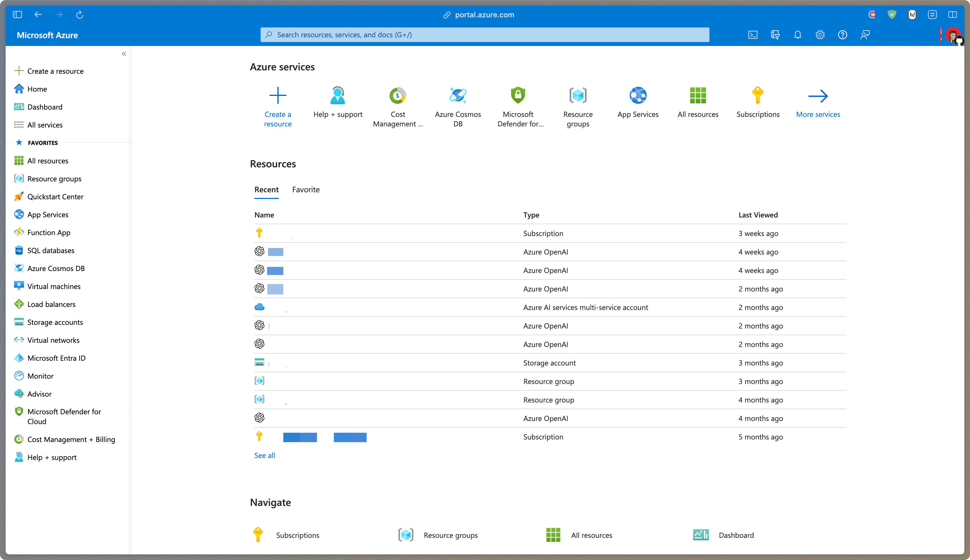Click the See all link
970x560 pixels.
265,455
